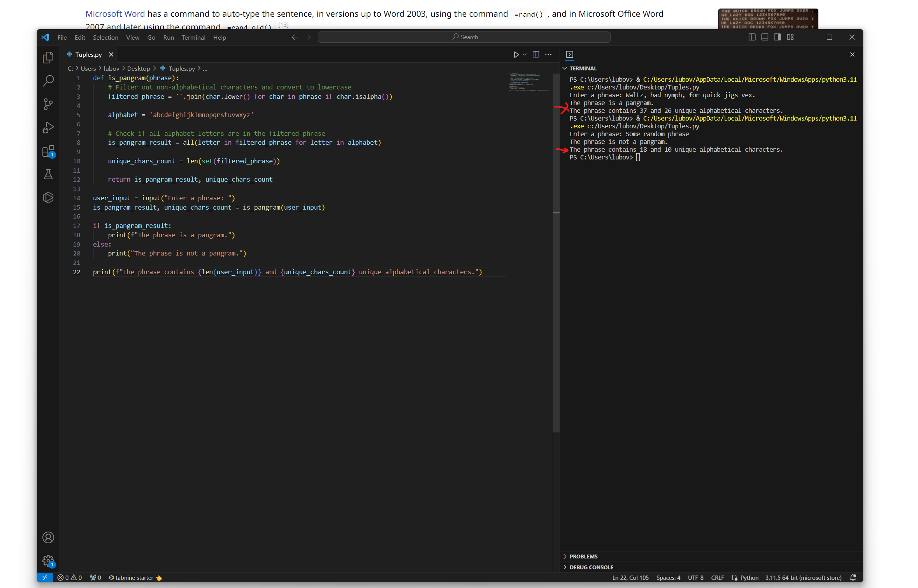Image resolution: width=918 pixels, height=588 pixels.
Task: Click Python language mode in status bar
Action: tap(749, 578)
